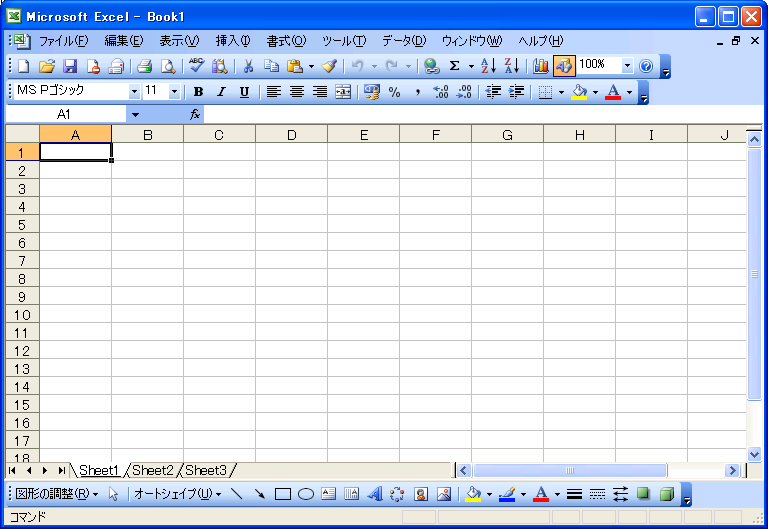Save the workbook with the floppy disk icon
The image size is (768, 529).
click(x=70, y=66)
